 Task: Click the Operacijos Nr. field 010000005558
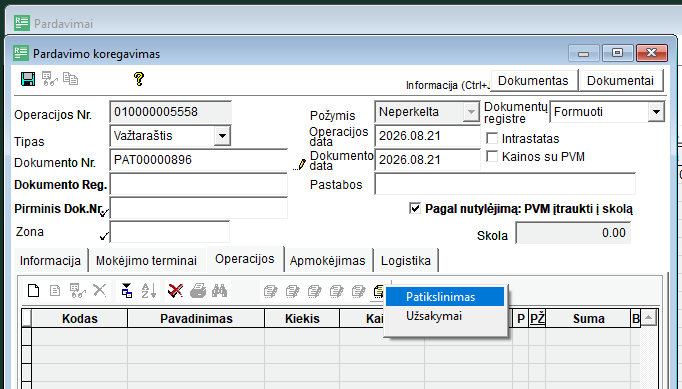[170, 112]
